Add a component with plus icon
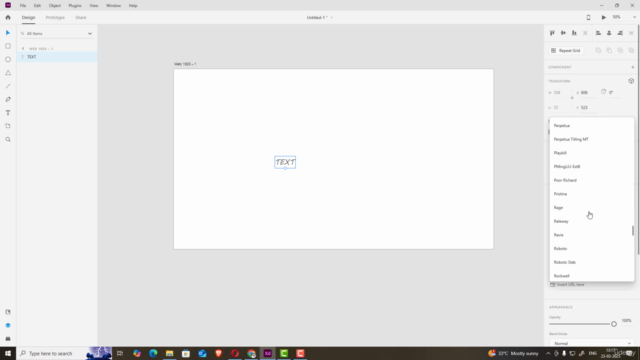The width and height of the screenshot is (640, 360). click(x=632, y=67)
